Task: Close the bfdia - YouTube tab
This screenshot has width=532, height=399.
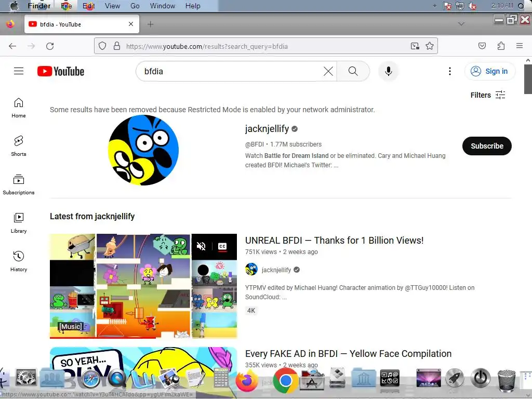Action: (x=131, y=24)
